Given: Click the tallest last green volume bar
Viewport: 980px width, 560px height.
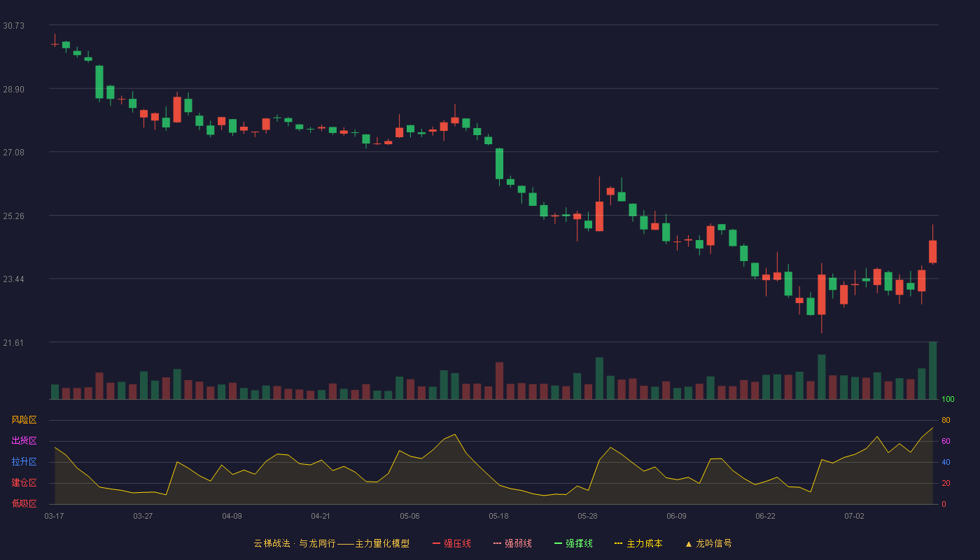Looking at the screenshot, I should click(932, 370).
